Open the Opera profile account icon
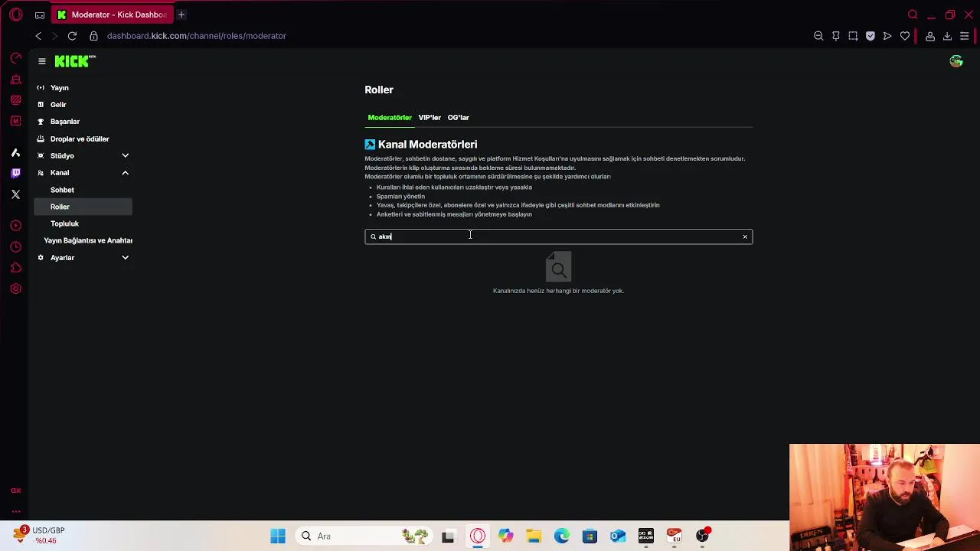The width and height of the screenshot is (980, 551). (930, 36)
